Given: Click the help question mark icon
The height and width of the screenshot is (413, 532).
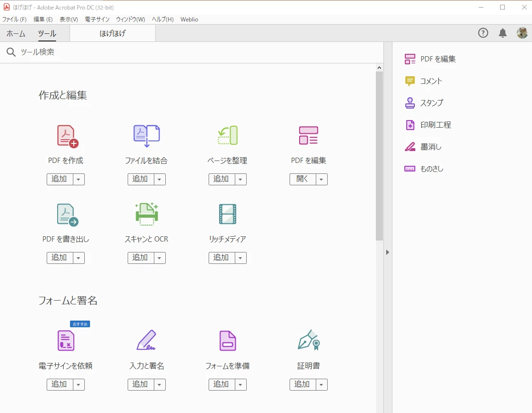Looking at the screenshot, I should point(483,33).
